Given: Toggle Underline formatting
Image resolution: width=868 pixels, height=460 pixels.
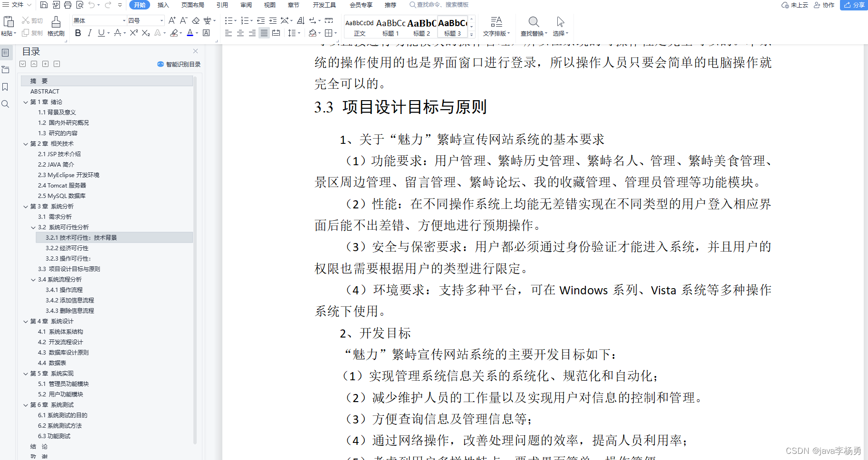Looking at the screenshot, I should click(x=101, y=33).
